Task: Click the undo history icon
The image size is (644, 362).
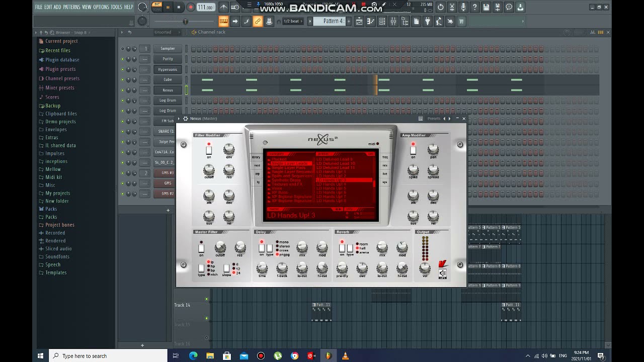Action: tap(441, 7)
